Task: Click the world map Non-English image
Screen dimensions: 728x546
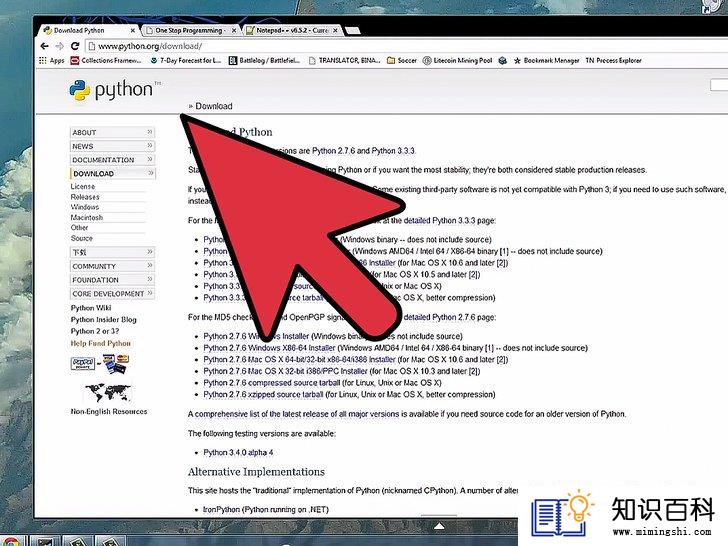Action: (x=108, y=392)
